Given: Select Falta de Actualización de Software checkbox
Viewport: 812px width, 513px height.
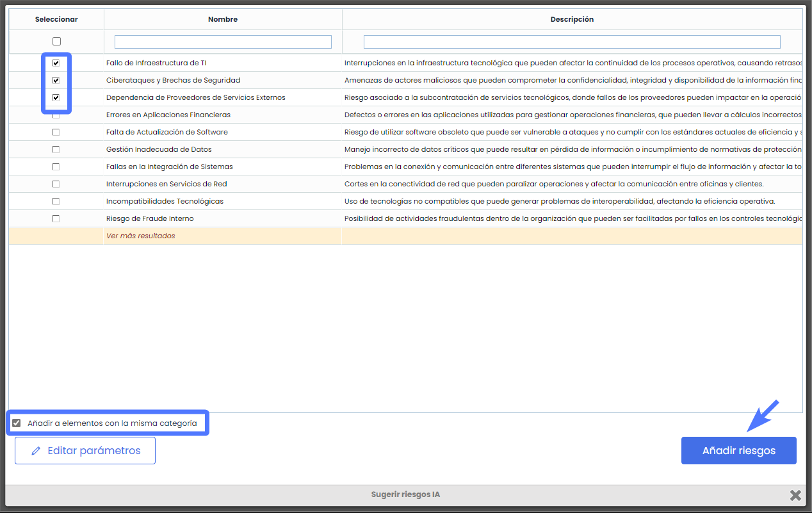Looking at the screenshot, I should (56, 132).
